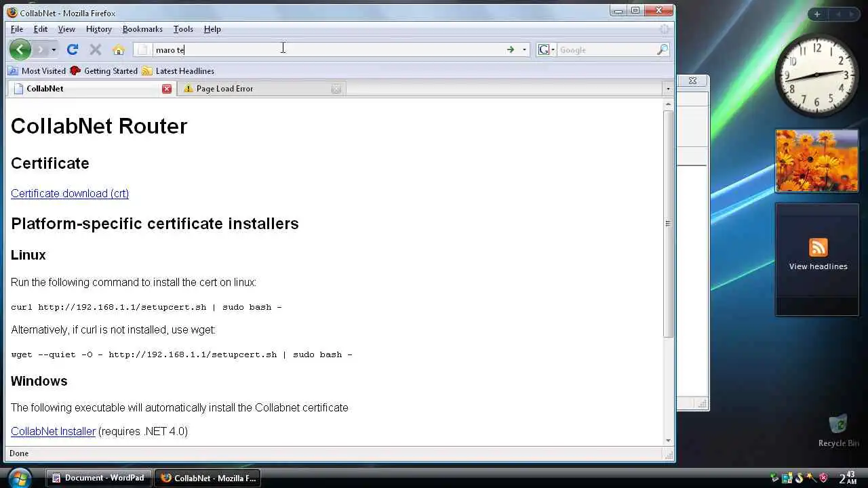Screen dimensions: 868x488
Task: Open the Bookmarks menu
Action: tap(142, 29)
